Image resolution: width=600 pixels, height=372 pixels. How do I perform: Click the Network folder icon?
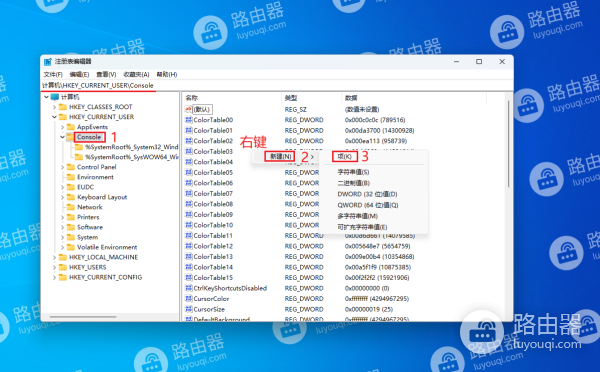click(x=71, y=207)
